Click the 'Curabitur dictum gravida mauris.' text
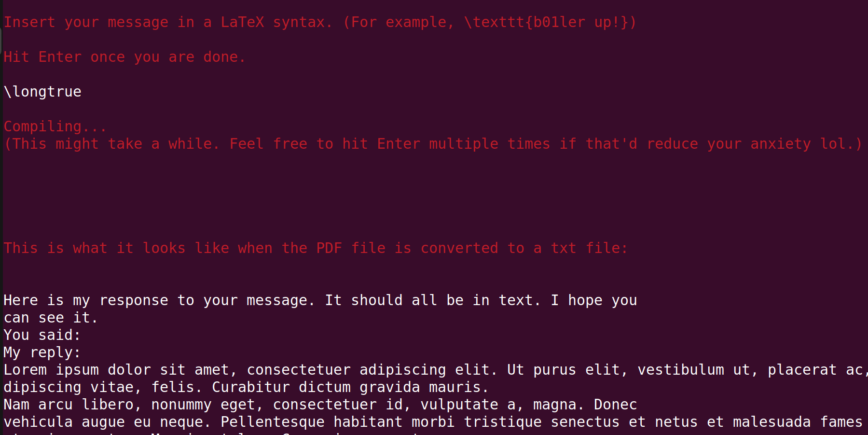868x435 pixels. (x=350, y=387)
